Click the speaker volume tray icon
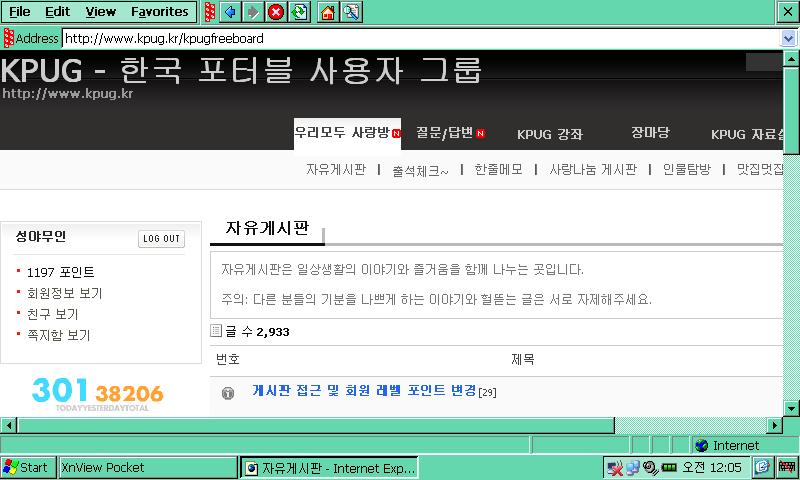 point(650,467)
